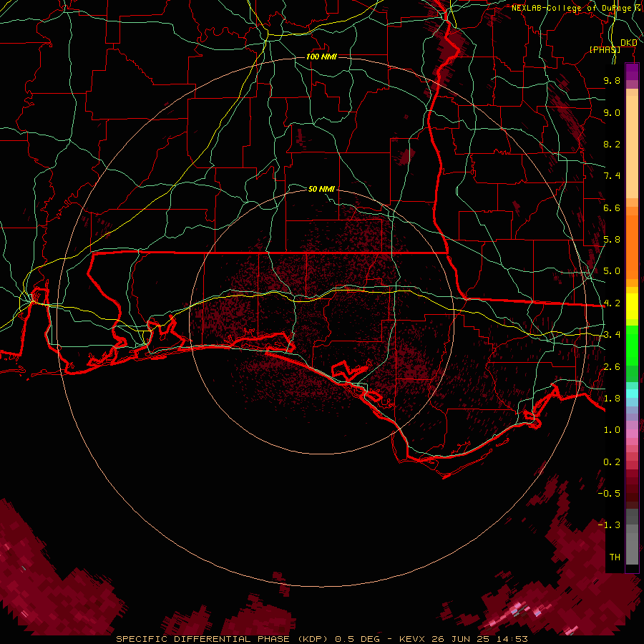Click the 4.2 color scale value
This screenshot has height=644, width=644.
[x=612, y=303]
